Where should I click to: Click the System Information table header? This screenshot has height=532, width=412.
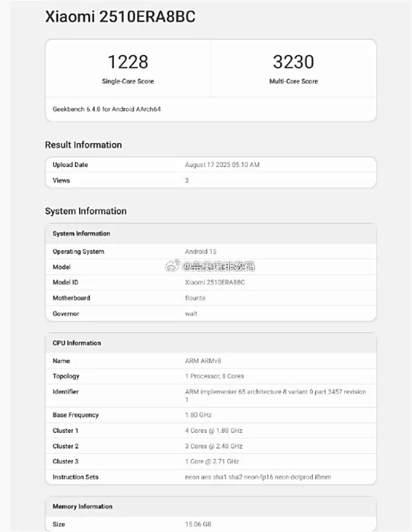(x=211, y=233)
